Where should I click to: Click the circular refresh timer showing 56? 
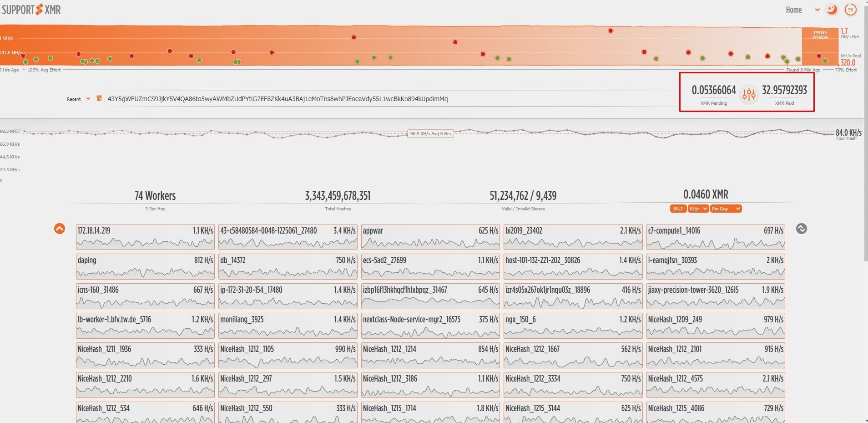click(850, 10)
